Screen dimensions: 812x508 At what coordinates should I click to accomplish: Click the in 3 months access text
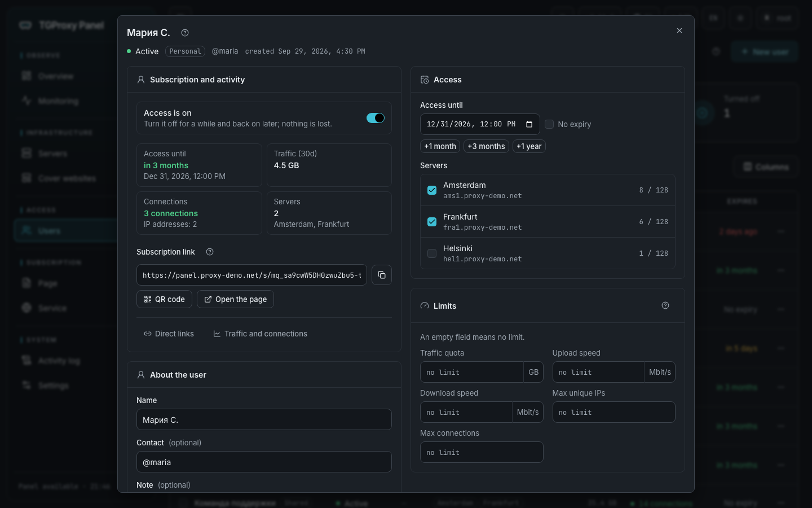(166, 165)
